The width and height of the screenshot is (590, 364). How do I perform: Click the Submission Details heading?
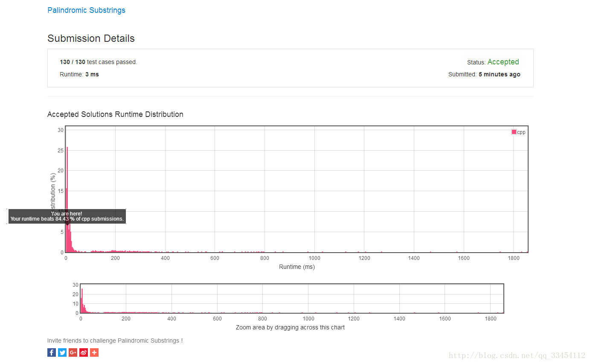click(x=91, y=38)
